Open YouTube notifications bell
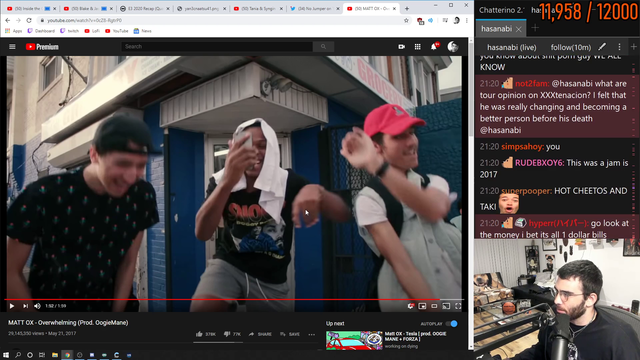Image resolution: width=640 pixels, height=360 pixels. pyautogui.click(x=434, y=47)
